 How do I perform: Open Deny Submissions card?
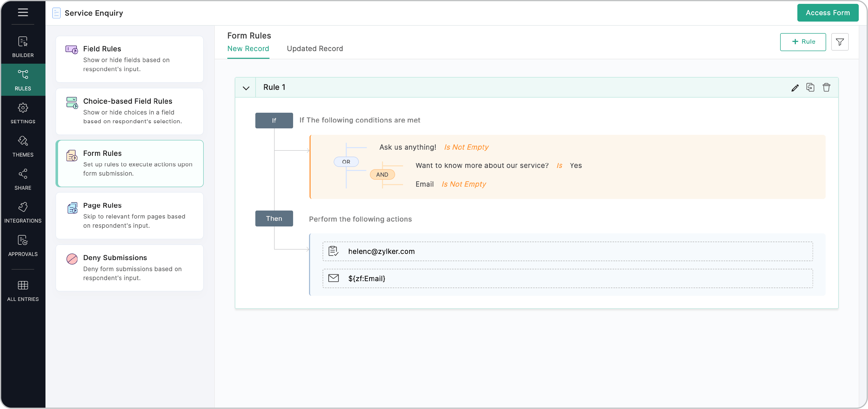click(x=129, y=268)
